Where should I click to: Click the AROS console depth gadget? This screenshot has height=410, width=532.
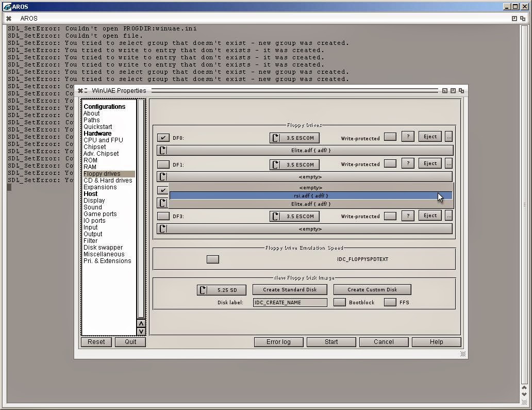[x=523, y=19]
